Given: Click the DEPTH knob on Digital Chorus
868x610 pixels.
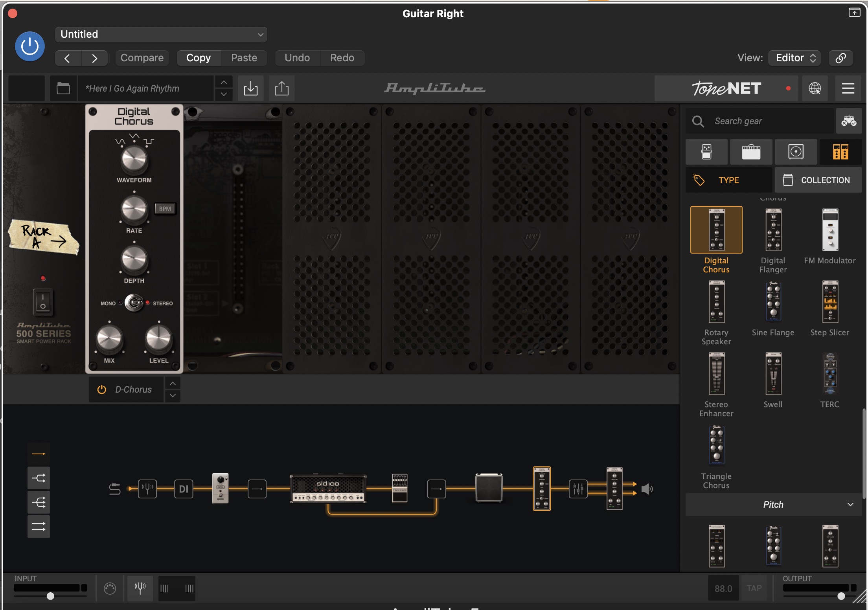Looking at the screenshot, I should coord(134,260).
